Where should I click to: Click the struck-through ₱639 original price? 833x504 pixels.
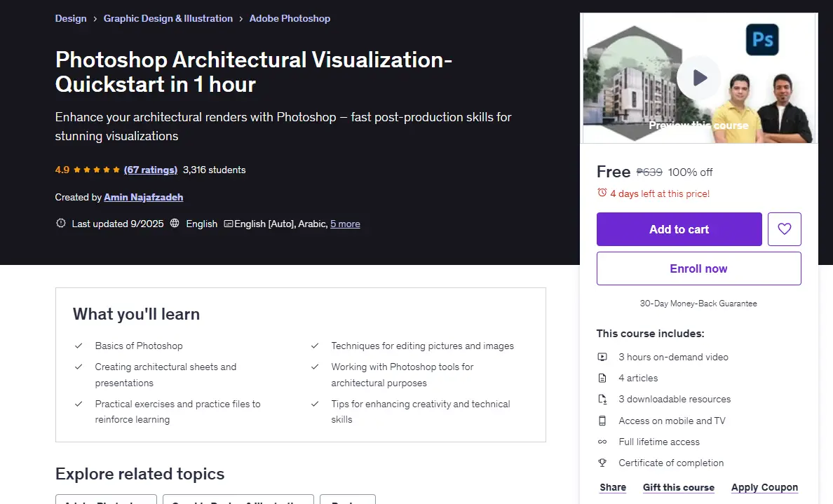(649, 172)
